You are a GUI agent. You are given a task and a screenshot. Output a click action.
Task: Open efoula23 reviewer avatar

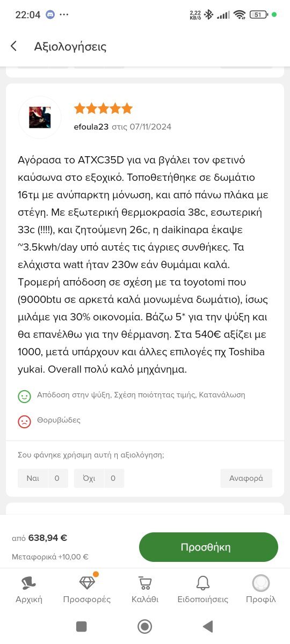click(x=40, y=118)
